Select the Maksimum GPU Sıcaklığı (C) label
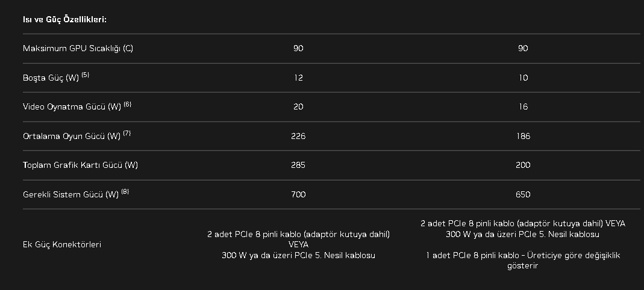 point(78,48)
